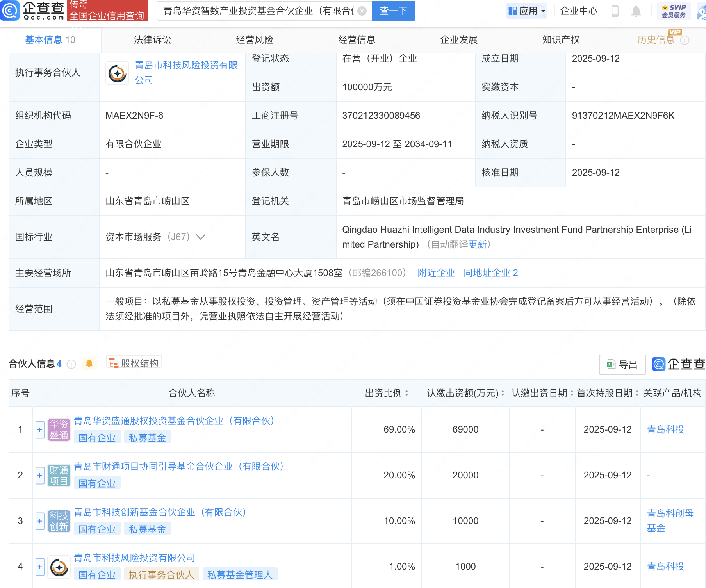706x588 pixels.
Task: Expand partner row 4 with plus icon
Action: coord(40,567)
